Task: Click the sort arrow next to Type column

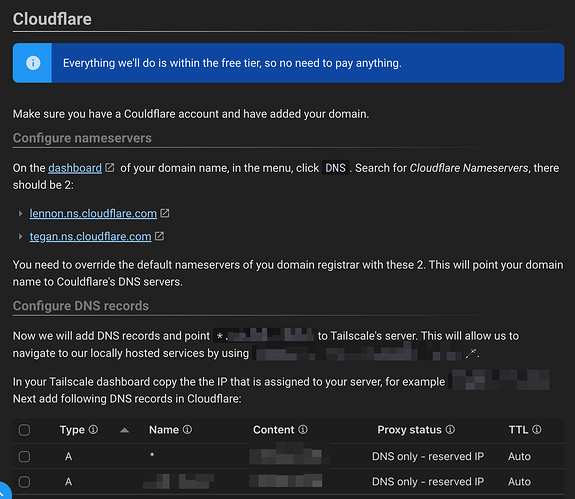Action: click(124, 430)
